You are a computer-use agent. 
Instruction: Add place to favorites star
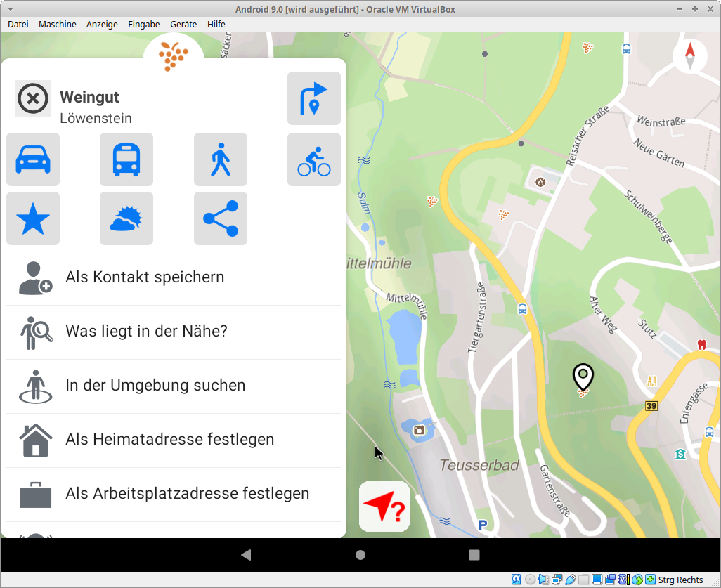33,219
